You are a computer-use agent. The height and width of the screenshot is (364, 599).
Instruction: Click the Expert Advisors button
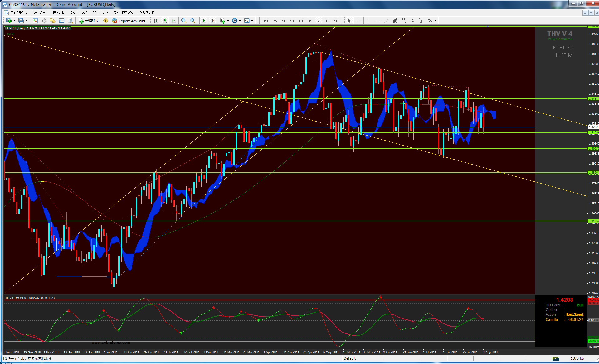129,21
